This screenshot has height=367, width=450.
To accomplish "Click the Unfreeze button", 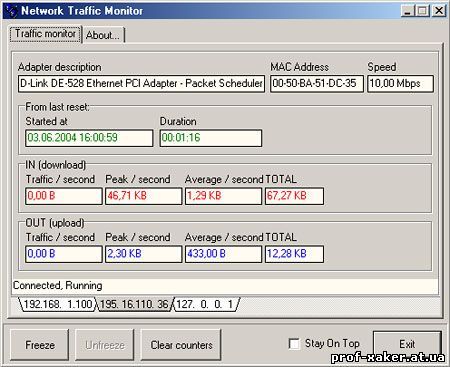I will [105, 345].
